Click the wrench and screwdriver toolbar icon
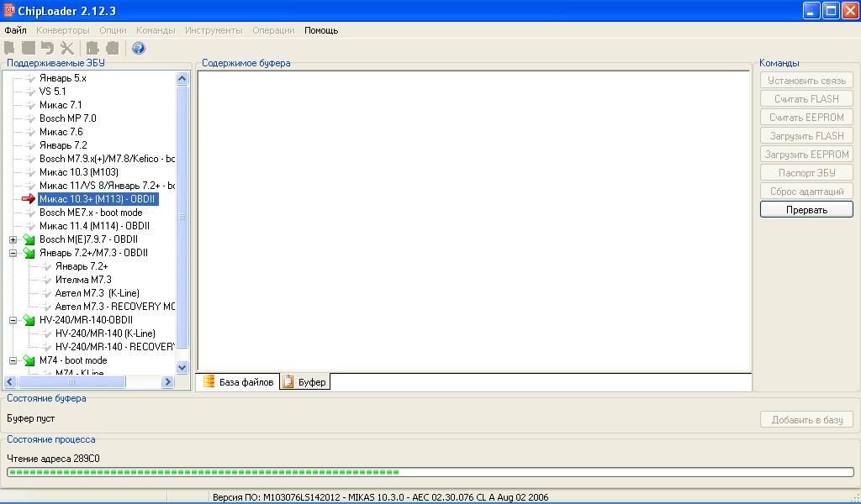The image size is (861, 504). coord(67,48)
